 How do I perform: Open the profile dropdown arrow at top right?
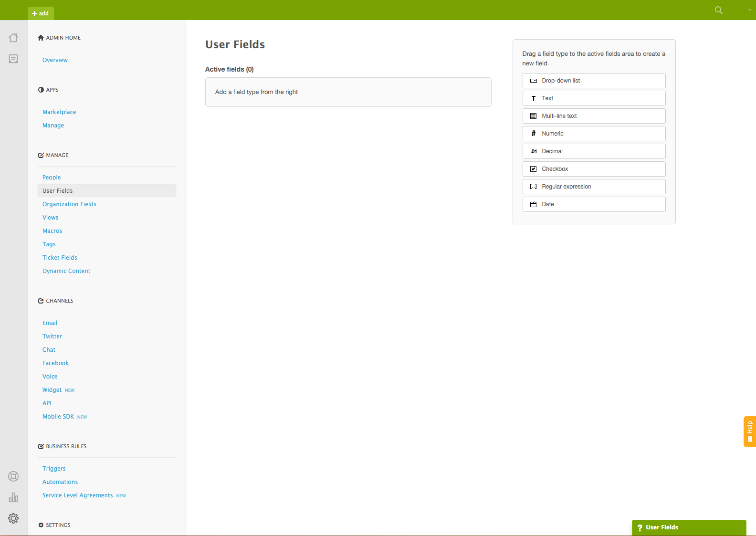(750, 10)
